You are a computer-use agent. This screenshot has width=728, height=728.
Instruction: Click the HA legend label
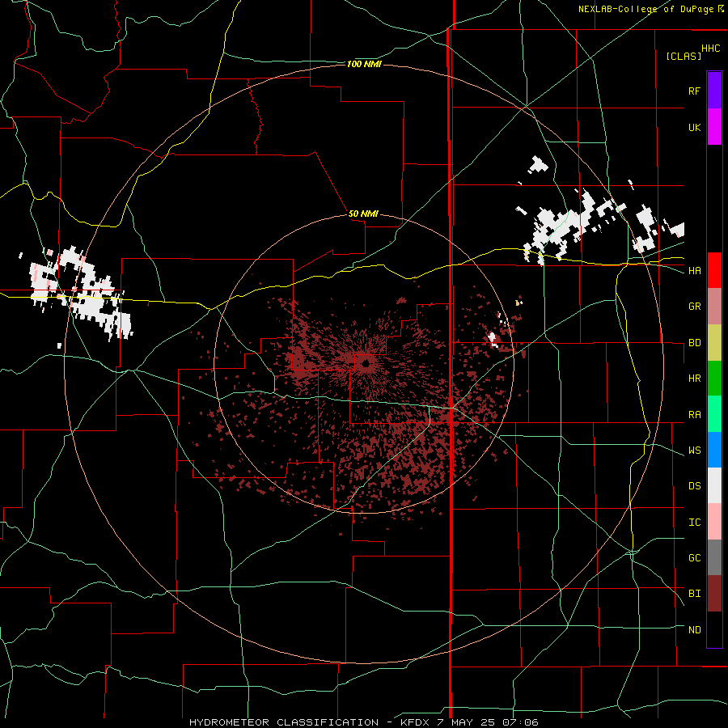pos(694,271)
